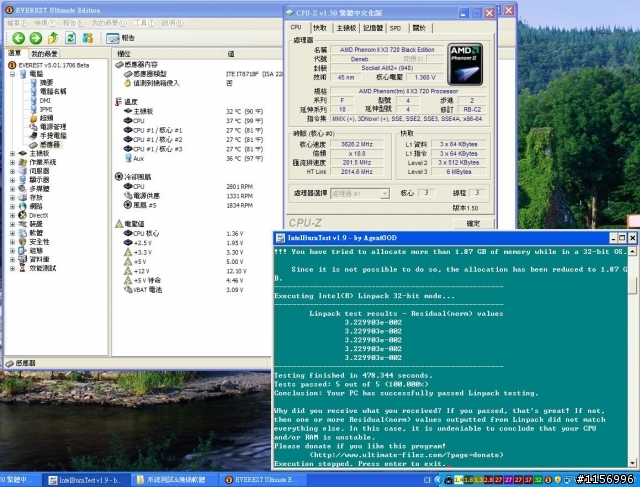Expand the 存放 storage tree node
Screen dimensions: 640x487
[x=12, y=198]
